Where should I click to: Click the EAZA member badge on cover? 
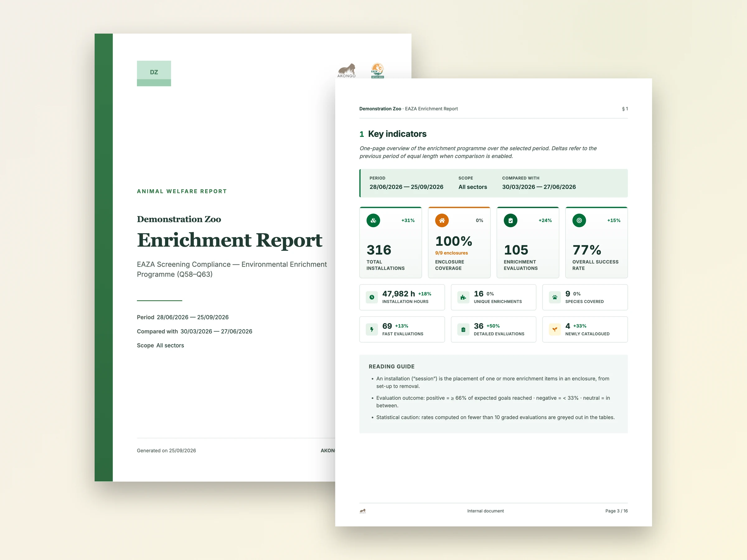[x=377, y=71]
